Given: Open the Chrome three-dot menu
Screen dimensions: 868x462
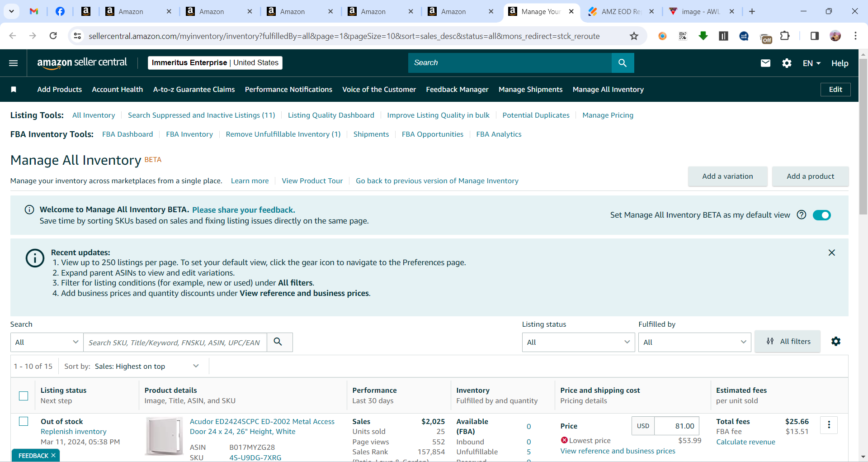Looking at the screenshot, I should pyautogui.click(x=855, y=36).
